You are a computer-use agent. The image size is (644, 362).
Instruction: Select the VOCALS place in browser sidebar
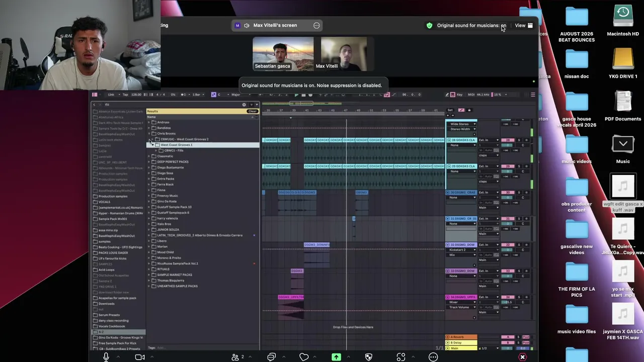[104, 202]
